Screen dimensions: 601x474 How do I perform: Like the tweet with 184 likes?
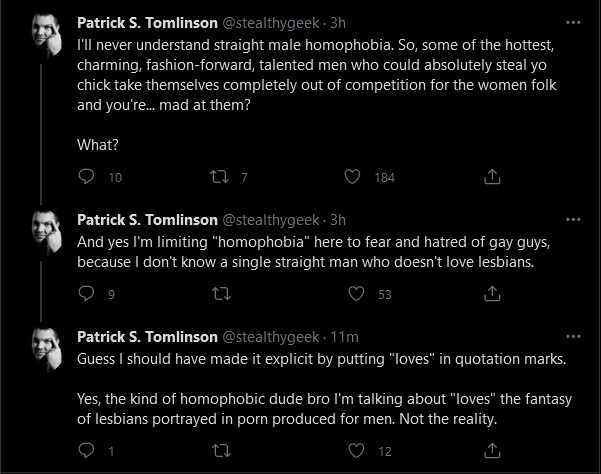(x=352, y=177)
